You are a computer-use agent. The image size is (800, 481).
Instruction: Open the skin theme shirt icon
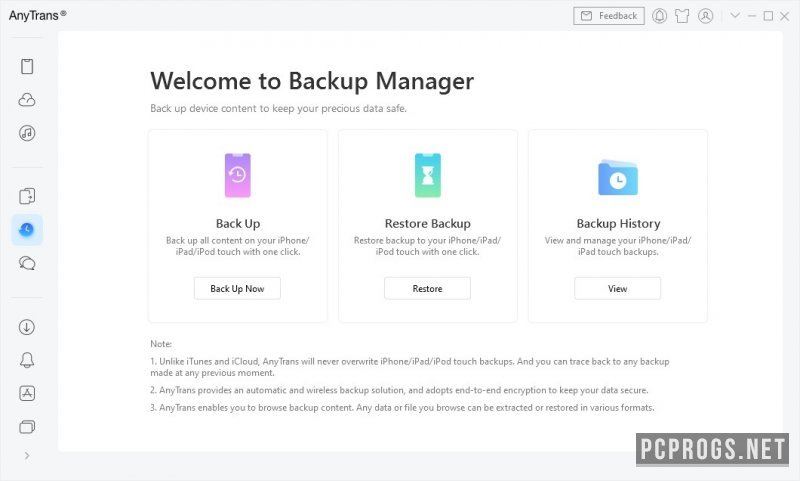(x=682, y=16)
